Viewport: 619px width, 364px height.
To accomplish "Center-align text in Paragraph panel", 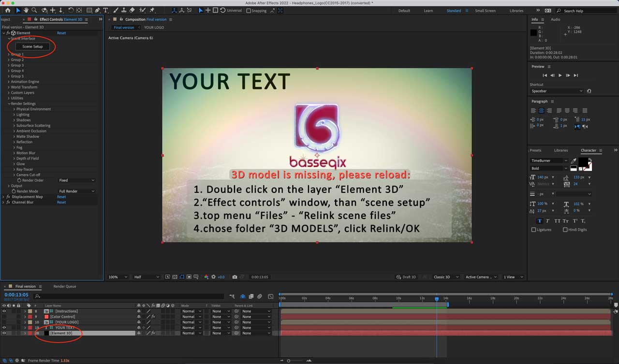I will click(541, 111).
